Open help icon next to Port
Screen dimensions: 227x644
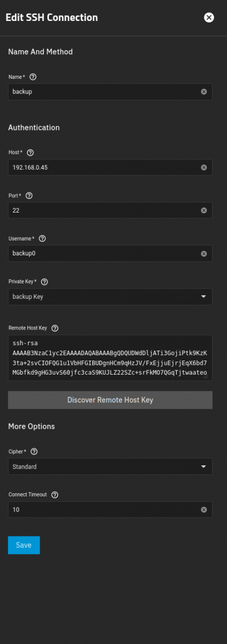click(x=29, y=196)
